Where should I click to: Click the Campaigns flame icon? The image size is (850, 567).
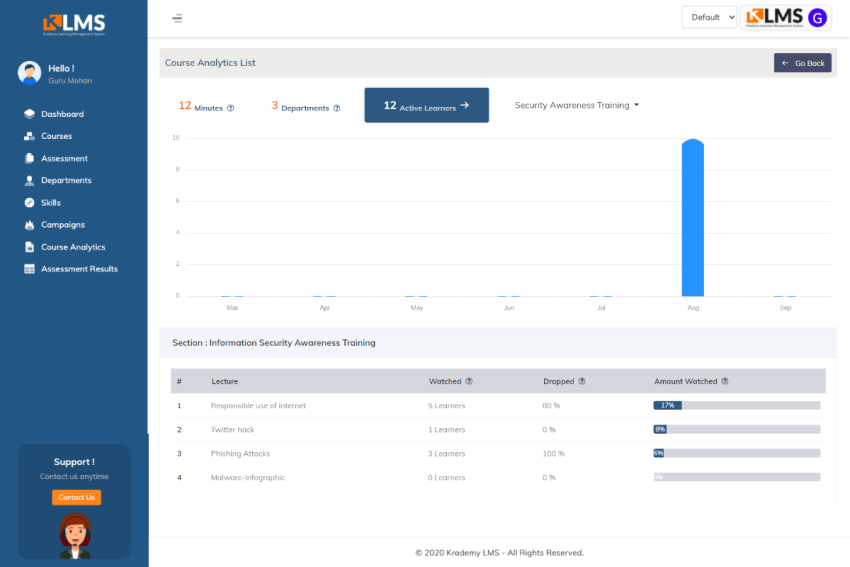pos(29,224)
